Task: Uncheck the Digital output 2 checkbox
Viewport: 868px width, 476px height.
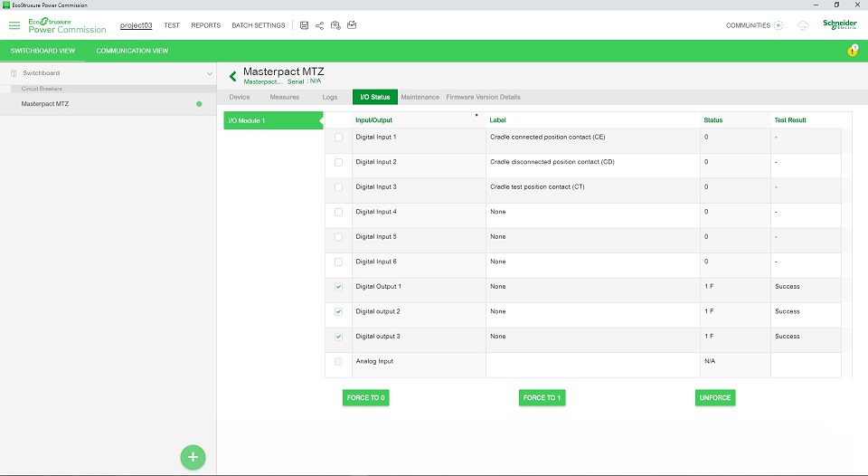Action: click(339, 312)
